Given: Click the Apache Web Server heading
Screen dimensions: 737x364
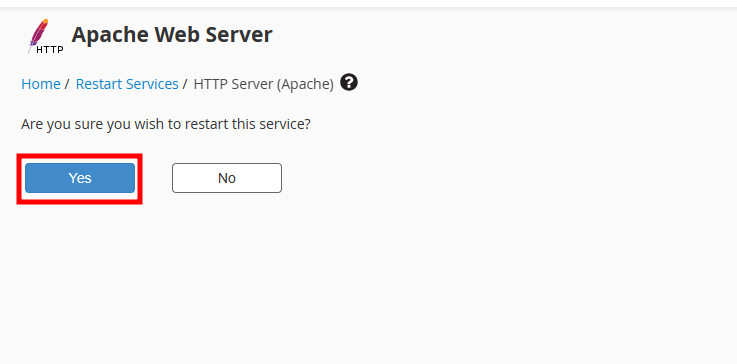Looking at the screenshot, I should coord(172,35).
